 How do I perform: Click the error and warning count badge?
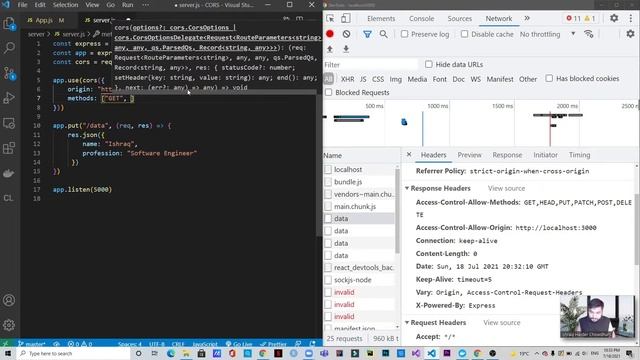click(581, 18)
